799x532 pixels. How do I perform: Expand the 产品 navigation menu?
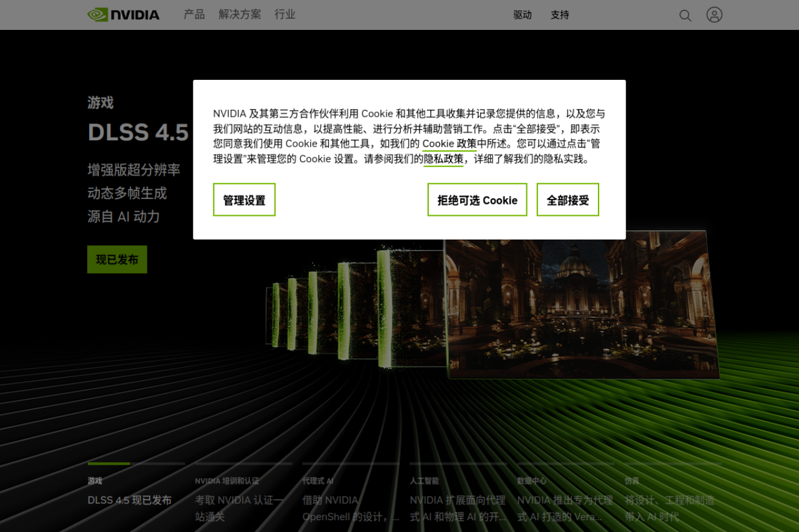coord(194,14)
